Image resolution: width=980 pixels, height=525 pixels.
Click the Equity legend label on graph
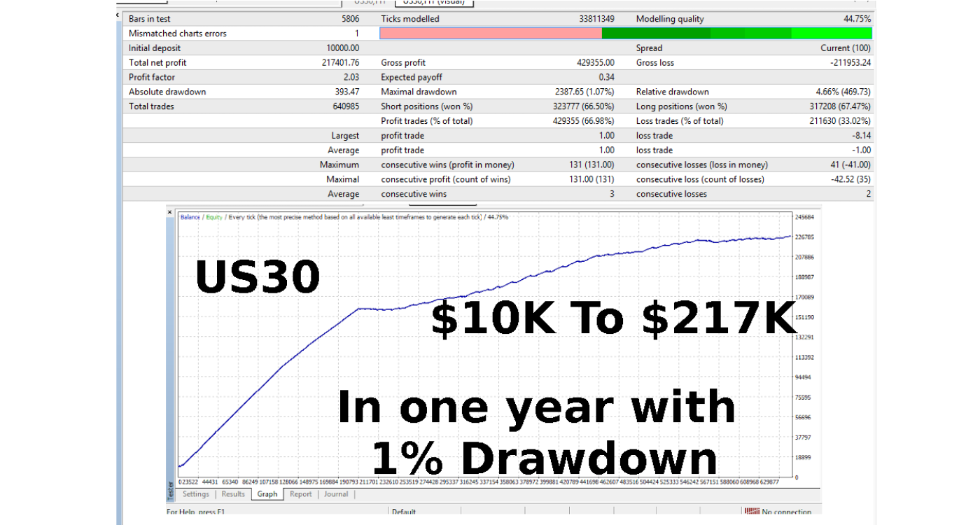213,218
